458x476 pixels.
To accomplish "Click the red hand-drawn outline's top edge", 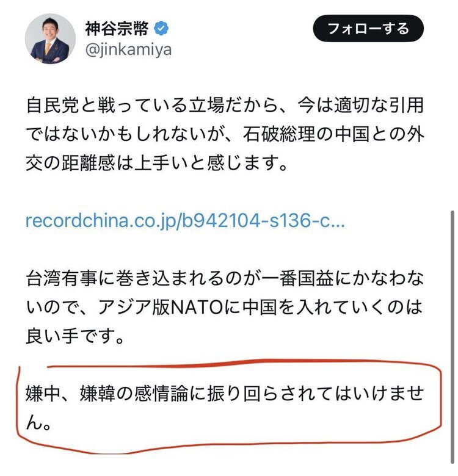I will point(243,362).
